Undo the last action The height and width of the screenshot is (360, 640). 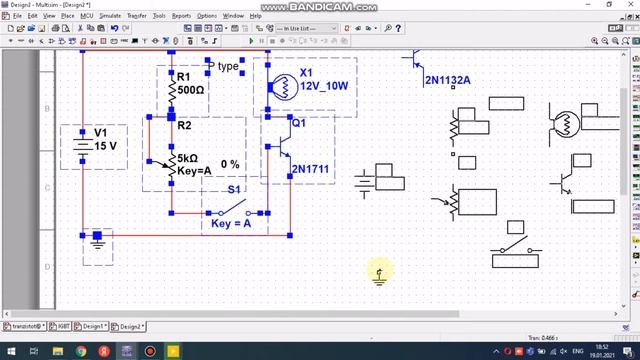click(x=115, y=28)
